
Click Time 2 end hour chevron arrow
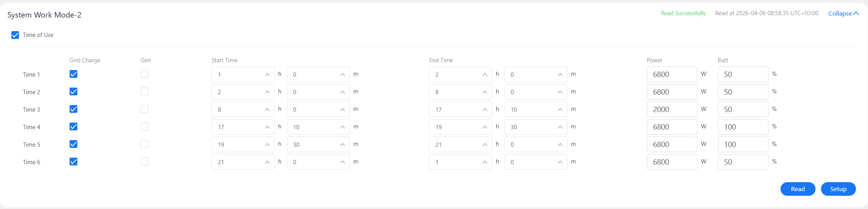click(x=484, y=92)
